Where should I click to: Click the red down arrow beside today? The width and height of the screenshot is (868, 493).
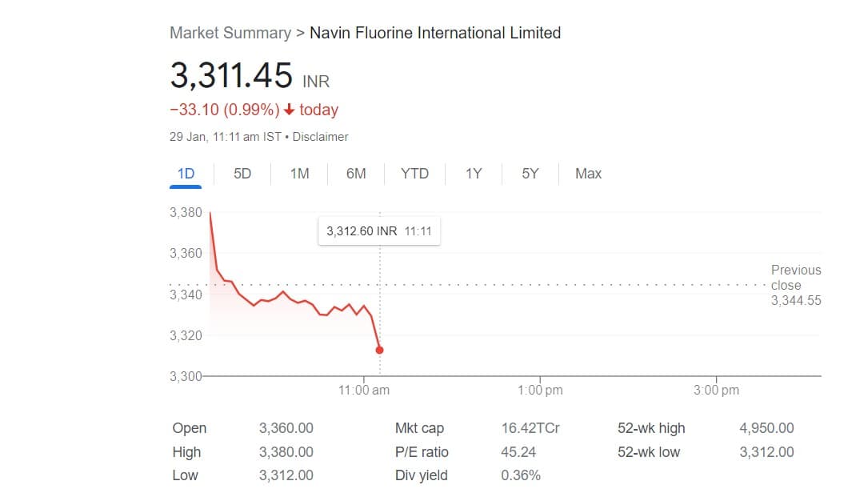290,110
